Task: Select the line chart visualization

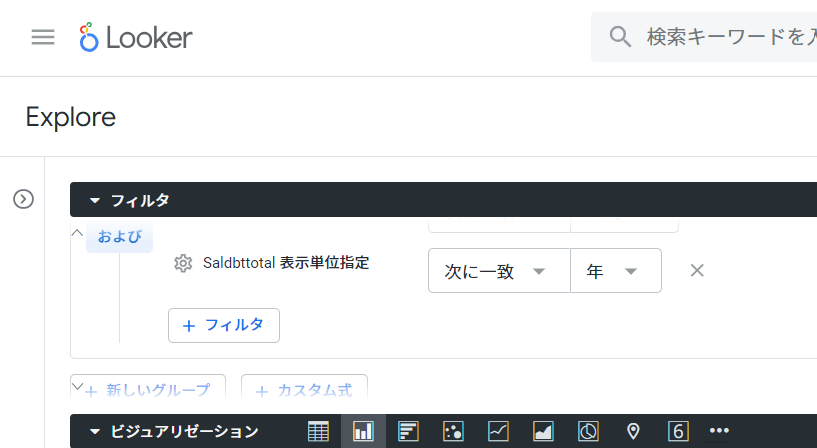Action: pos(498,431)
